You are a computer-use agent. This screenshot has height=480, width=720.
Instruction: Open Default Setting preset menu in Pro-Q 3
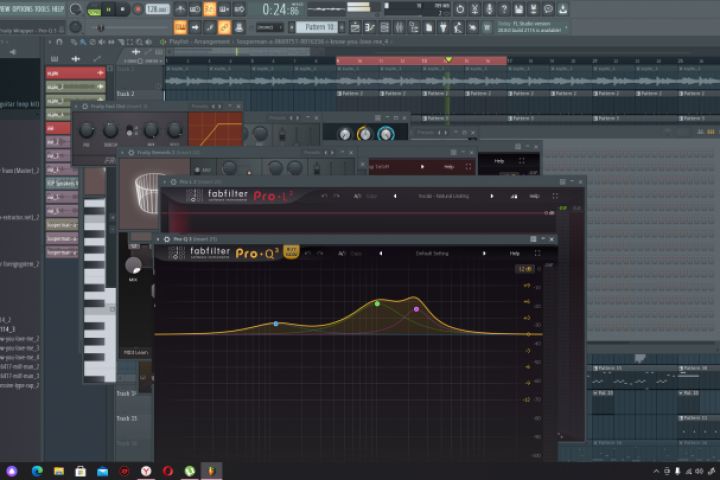pos(432,254)
